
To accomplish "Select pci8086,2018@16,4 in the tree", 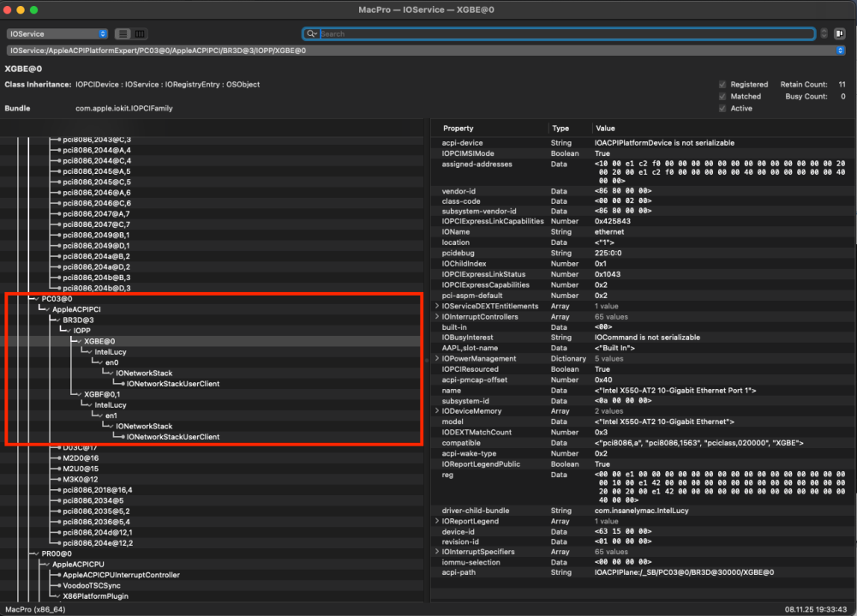I will [x=98, y=490].
